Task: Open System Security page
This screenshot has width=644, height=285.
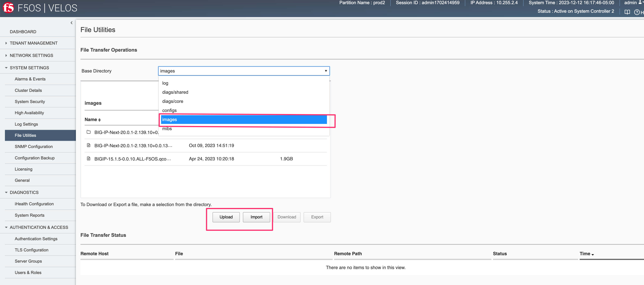Action: tap(30, 102)
